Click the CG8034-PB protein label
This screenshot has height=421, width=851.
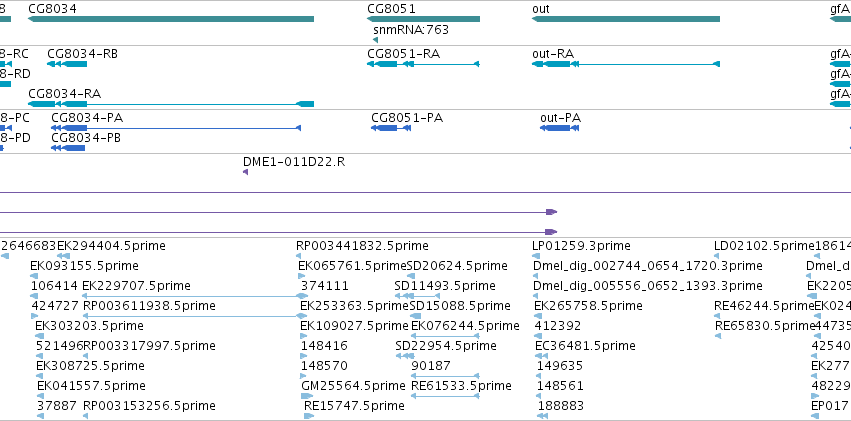[x=86, y=138]
